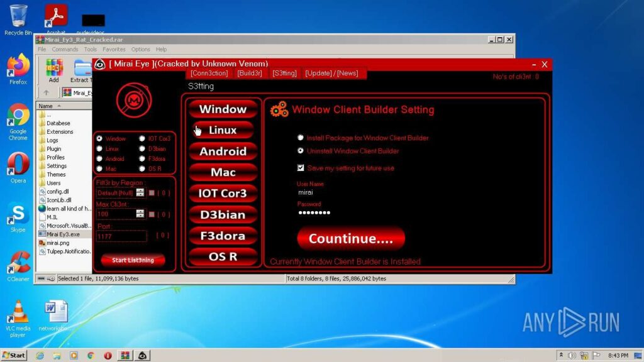Select the Android radio option
The width and height of the screenshot is (644, 362).
pyautogui.click(x=99, y=158)
